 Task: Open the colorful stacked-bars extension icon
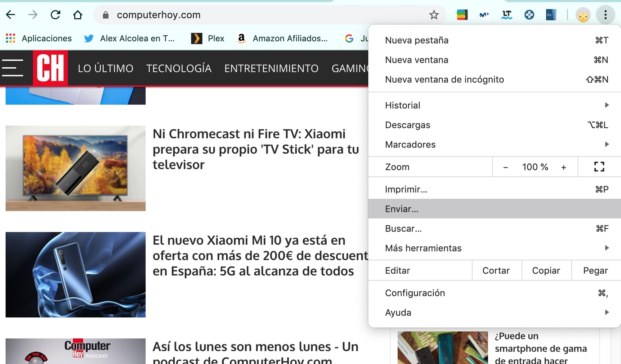(x=462, y=15)
